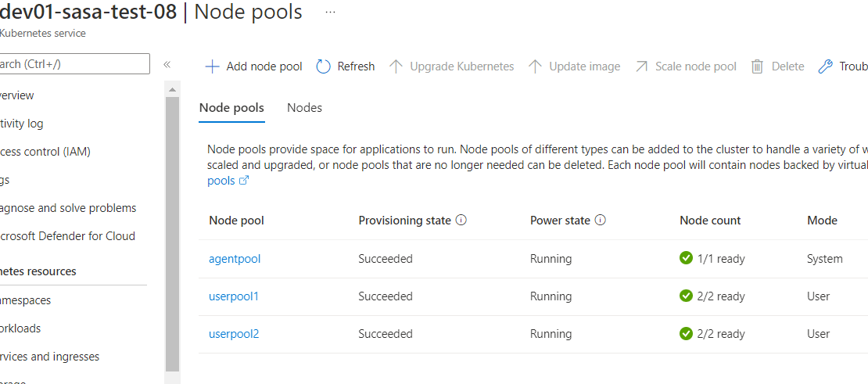Click the Provisioning state info icon

(x=461, y=221)
